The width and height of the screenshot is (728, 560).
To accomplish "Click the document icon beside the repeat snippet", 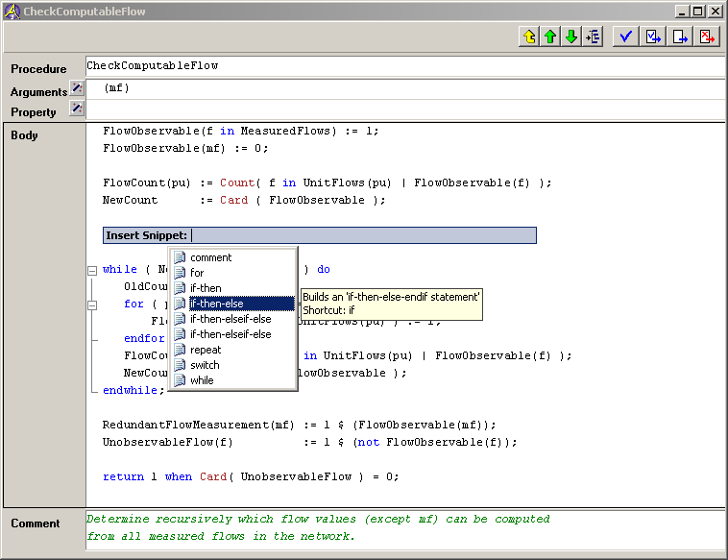I will 180,350.
